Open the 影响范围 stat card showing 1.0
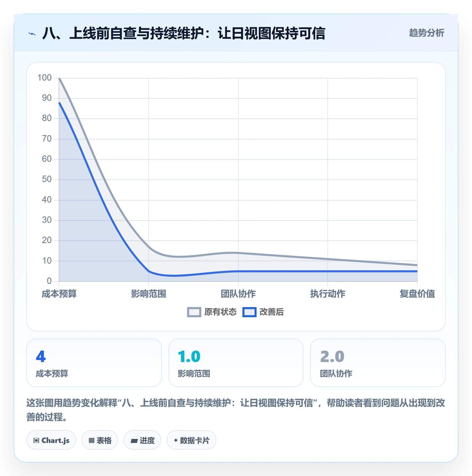This screenshot has height=476, width=472. click(236, 363)
